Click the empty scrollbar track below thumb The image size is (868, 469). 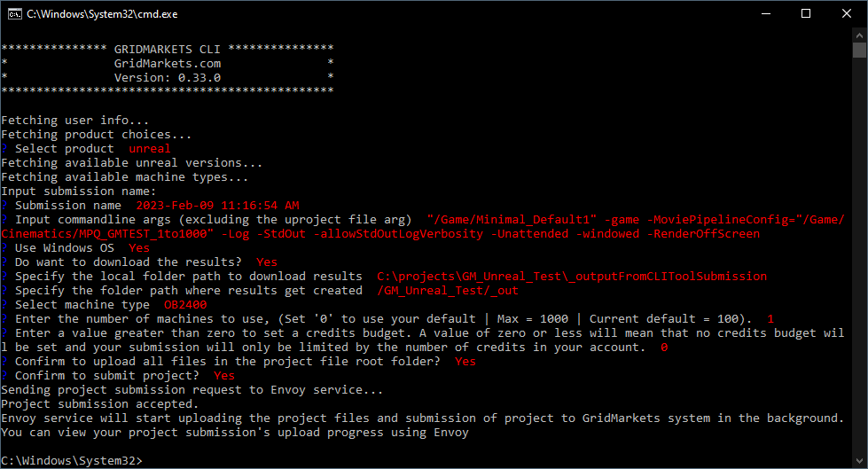coord(859,254)
